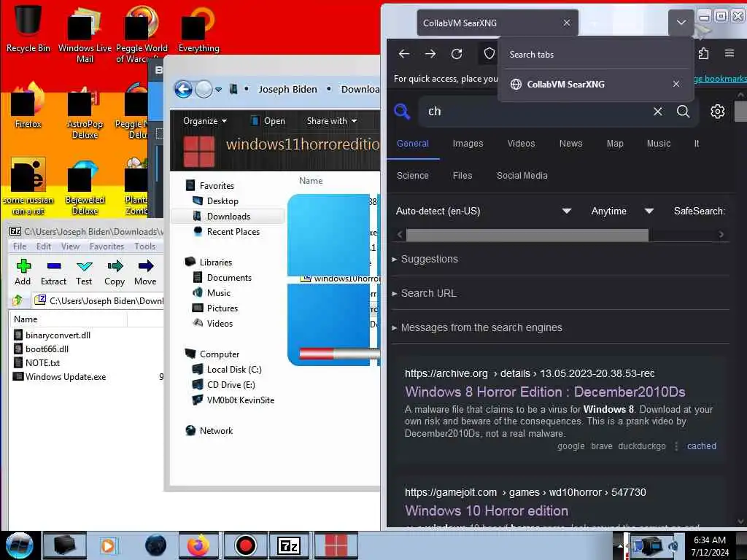Click the SearXNG magnifier search button

point(683,112)
